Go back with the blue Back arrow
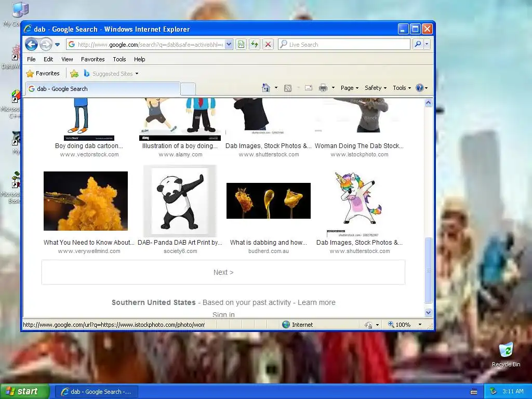532x399 pixels. pos(31,44)
